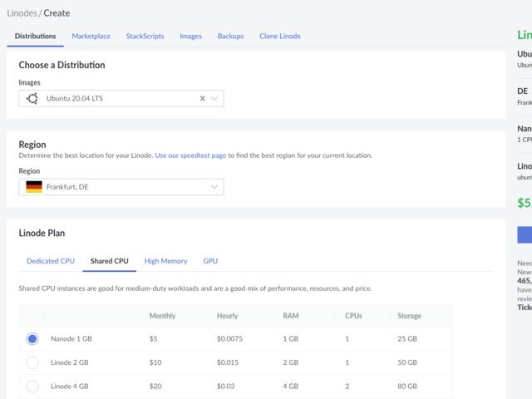
Task: Click the Linode Plan heading
Action: click(x=42, y=233)
